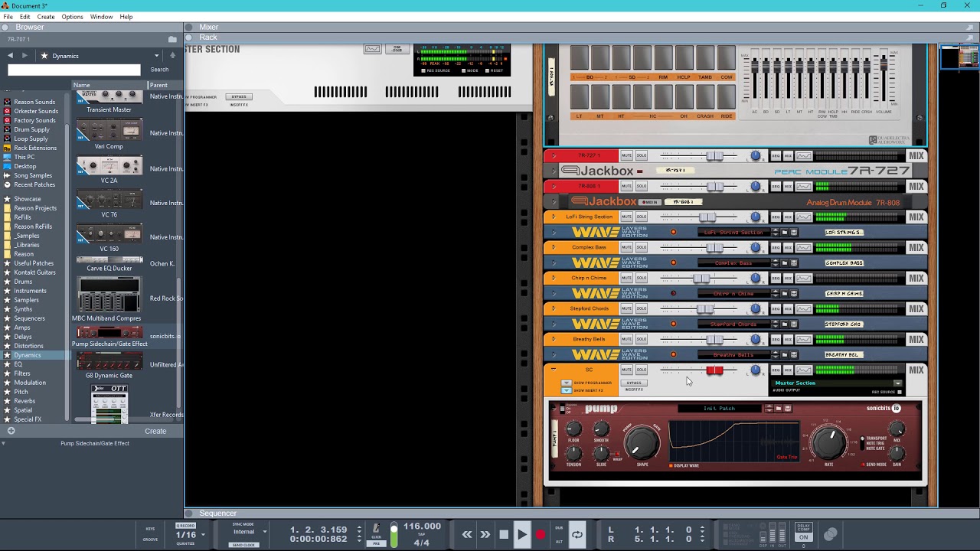Click the Stop button in transport
The height and width of the screenshot is (551, 980).
(x=504, y=535)
